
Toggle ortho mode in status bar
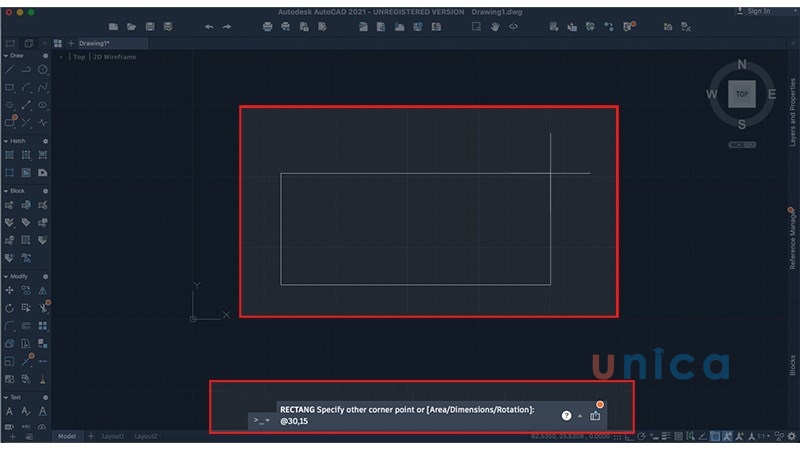[630, 437]
